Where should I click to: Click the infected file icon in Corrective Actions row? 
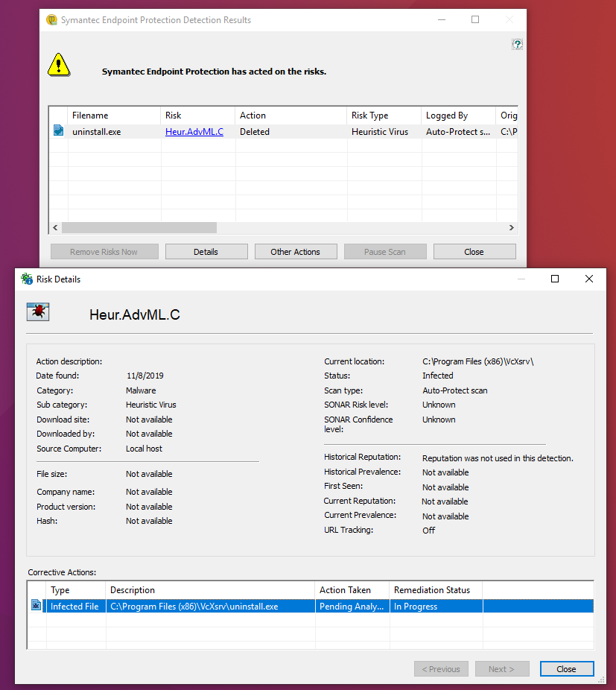point(36,606)
